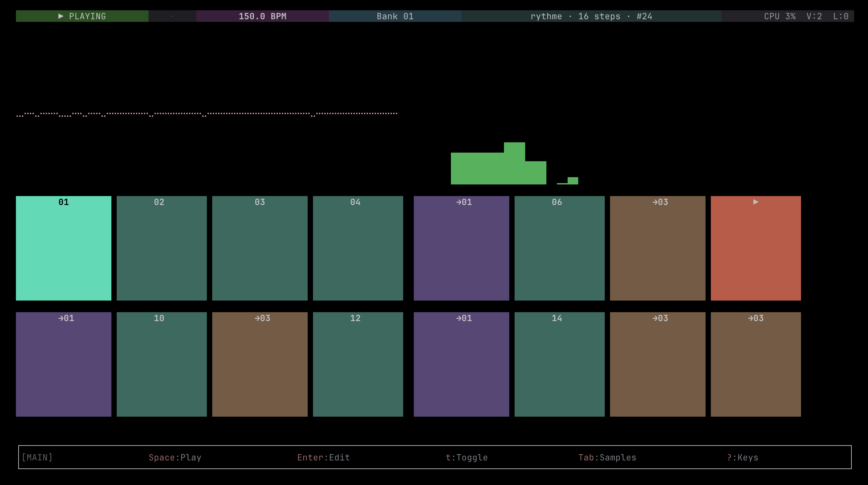Click the red pad with play arrow
The width and height of the screenshot is (868, 485).
click(756, 248)
